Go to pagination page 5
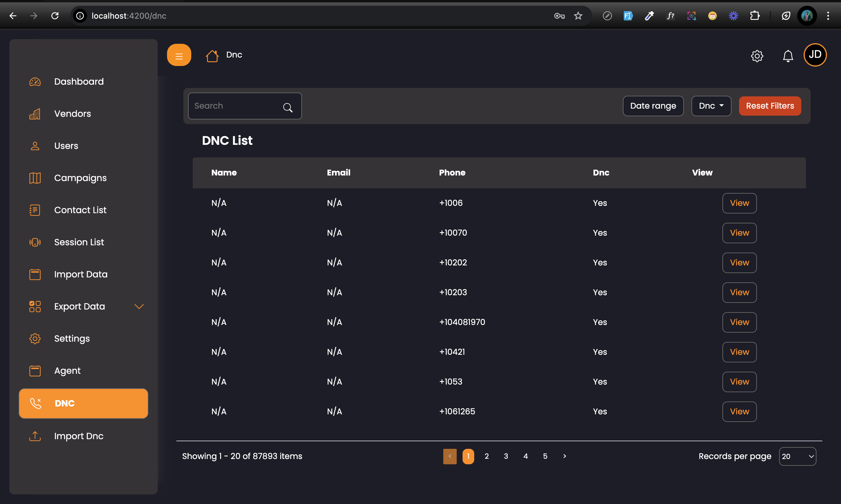The width and height of the screenshot is (841, 504). 545,456
